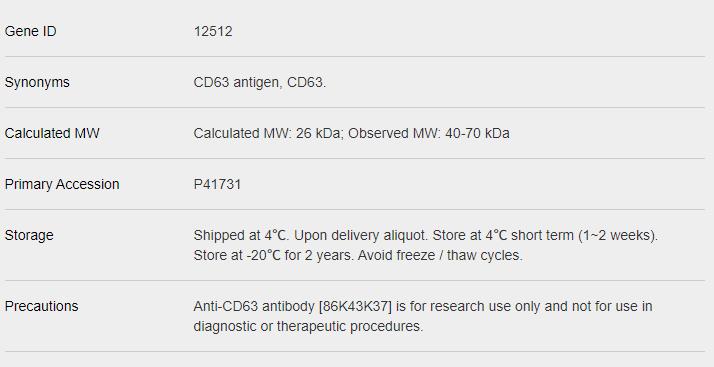Click the Synonyms row label

tap(37, 82)
